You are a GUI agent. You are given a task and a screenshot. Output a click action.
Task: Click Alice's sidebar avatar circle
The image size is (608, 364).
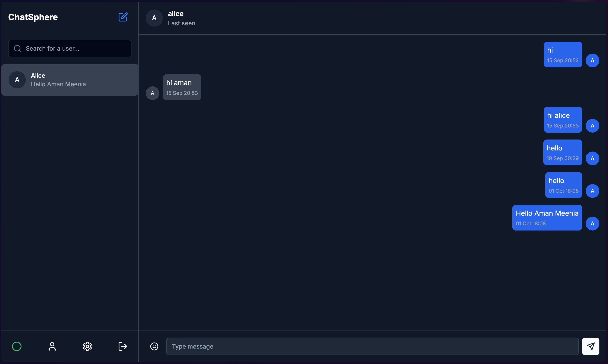coord(17,80)
